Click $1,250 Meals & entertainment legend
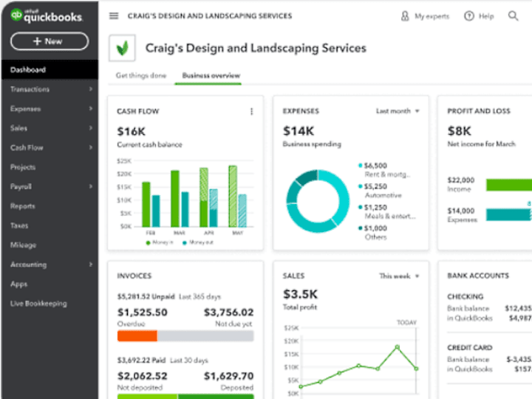The height and width of the screenshot is (399, 532). click(386, 212)
